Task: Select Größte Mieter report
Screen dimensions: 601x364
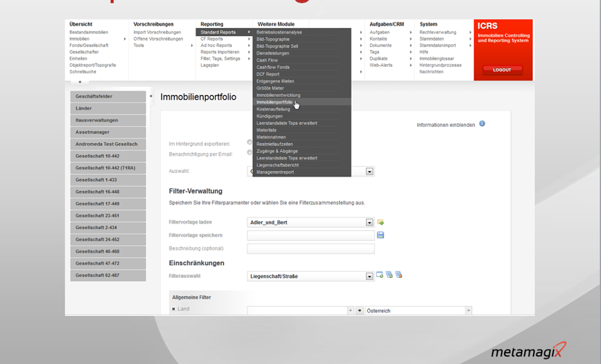Action: [270, 88]
